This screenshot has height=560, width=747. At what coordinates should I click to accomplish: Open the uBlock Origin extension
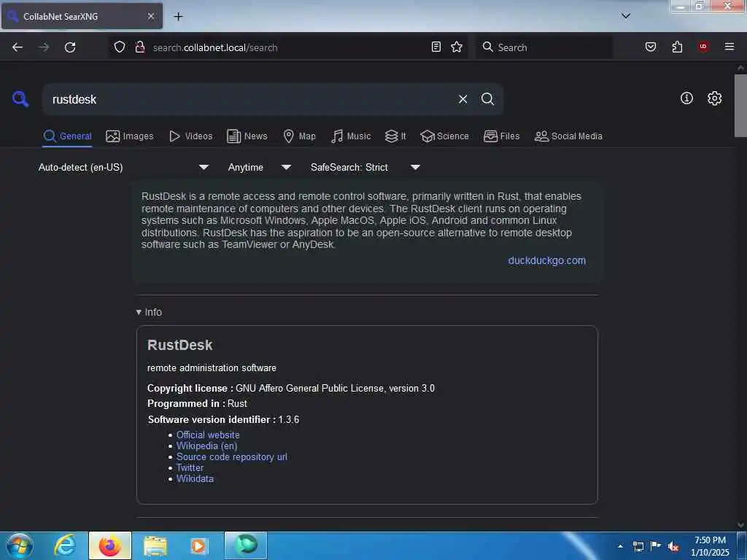click(x=703, y=47)
